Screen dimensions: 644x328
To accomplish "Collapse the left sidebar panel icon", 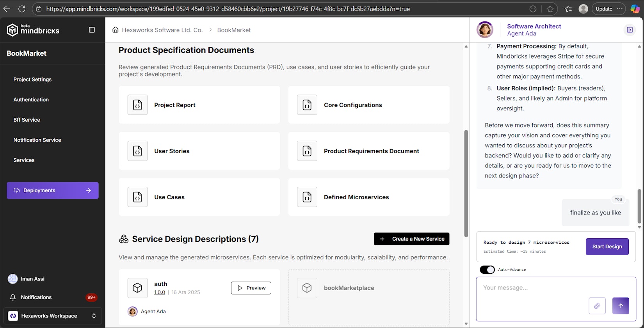I will (92, 30).
